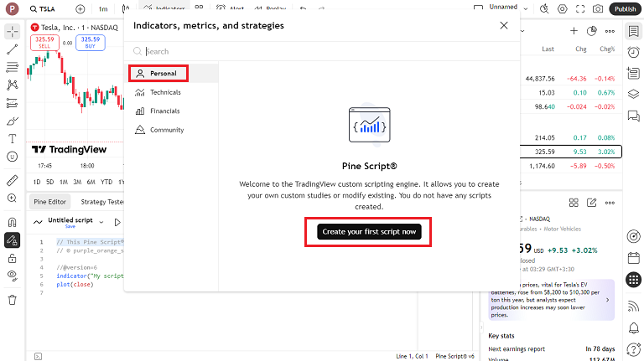Image resolution: width=644 pixels, height=361 pixels.
Task: Toggle hide all drawings eye icon
Action: (x=13, y=276)
